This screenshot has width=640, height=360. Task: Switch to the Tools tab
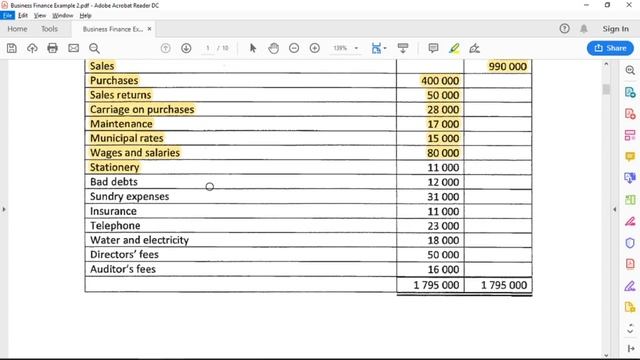click(49, 29)
